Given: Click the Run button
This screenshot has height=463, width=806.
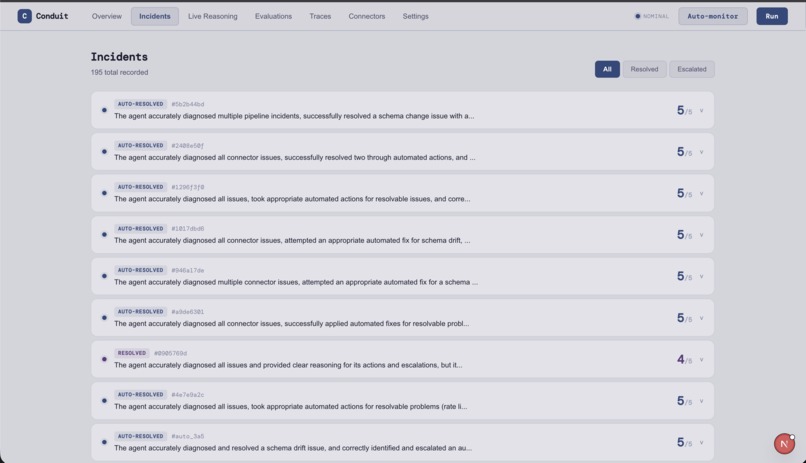Looking at the screenshot, I should pos(772,16).
